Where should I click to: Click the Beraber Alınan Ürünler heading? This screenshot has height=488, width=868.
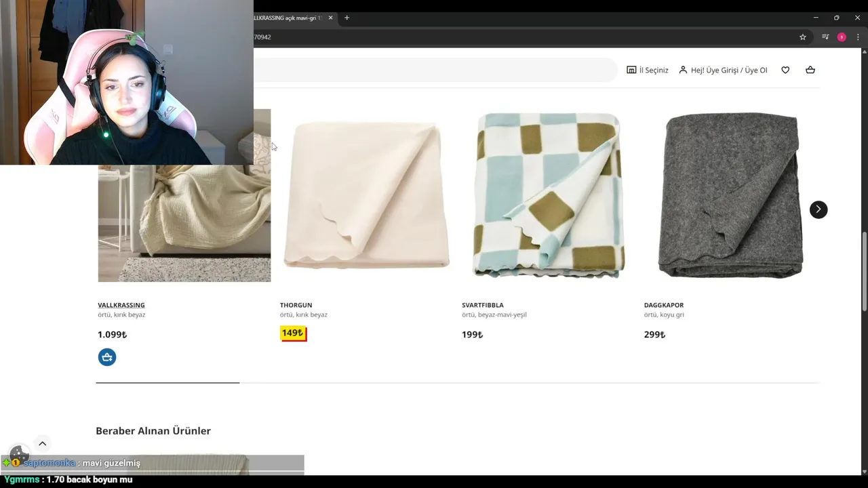pos(153,431)
